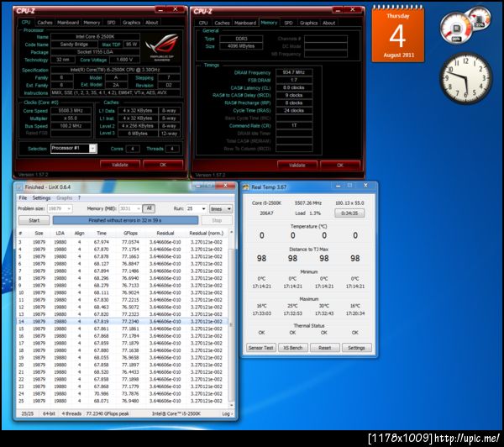Click the analog clock gadget
504x447 pixels.
click(x=465, y=78)
